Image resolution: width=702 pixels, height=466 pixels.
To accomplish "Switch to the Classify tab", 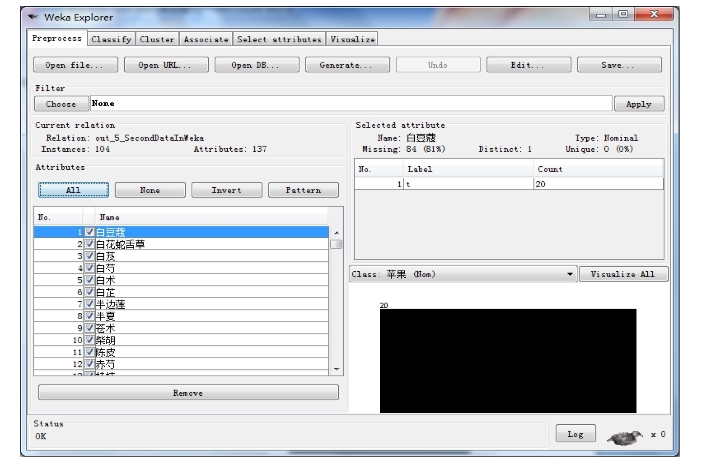I will 111,39.
